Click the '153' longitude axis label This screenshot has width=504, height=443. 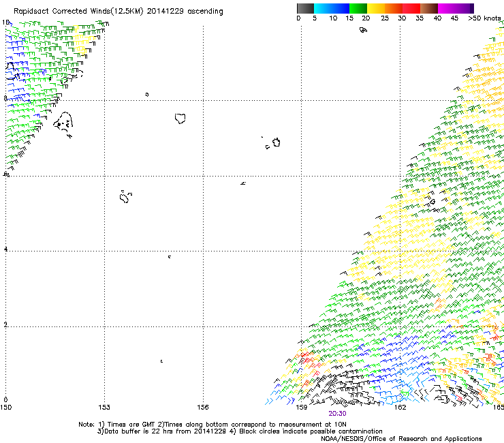point(104,408)
